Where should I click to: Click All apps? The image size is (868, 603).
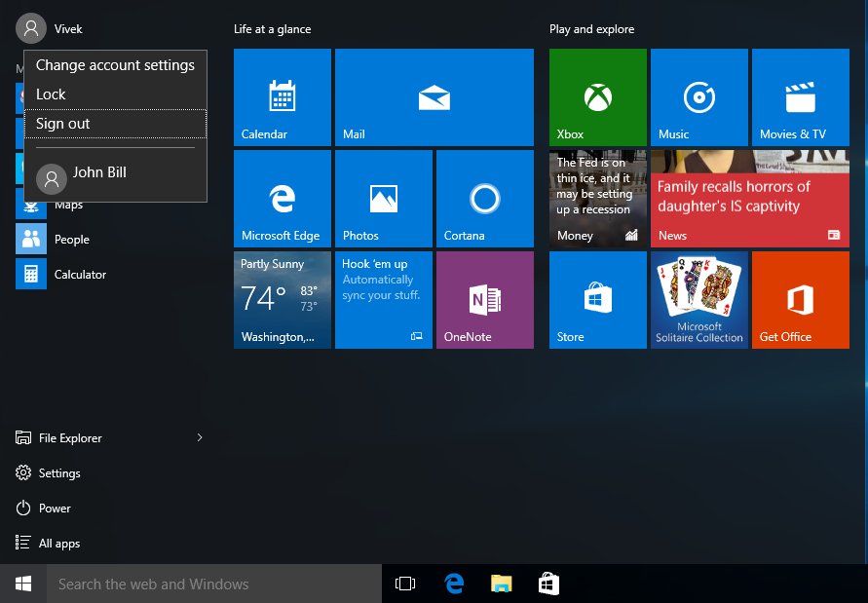click(x=58, y=543)
